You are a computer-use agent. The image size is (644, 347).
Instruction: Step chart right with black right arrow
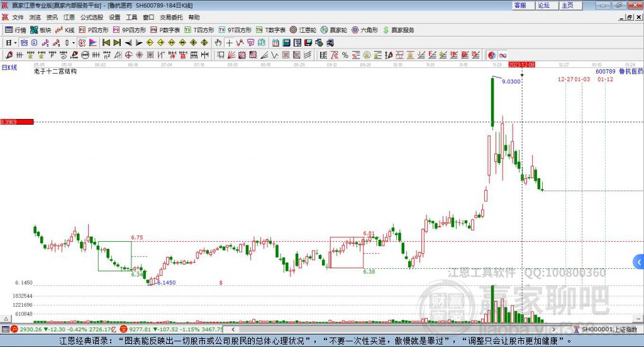click(x=139, y=43)
